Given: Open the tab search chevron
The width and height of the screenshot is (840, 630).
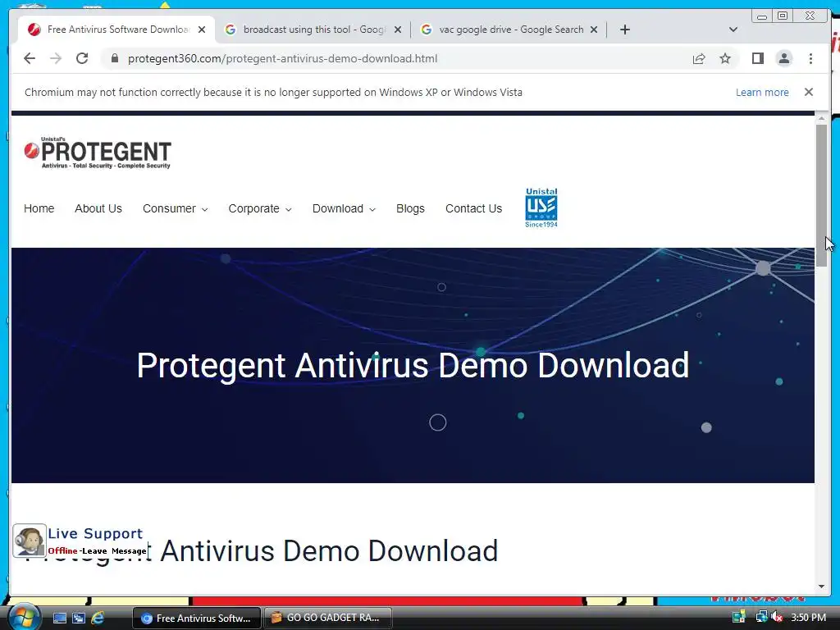Looking at the screenshot, I should 733,30.
